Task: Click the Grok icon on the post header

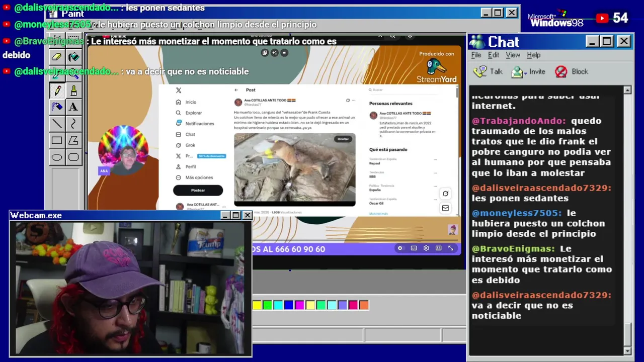Action: pos(348,101)
